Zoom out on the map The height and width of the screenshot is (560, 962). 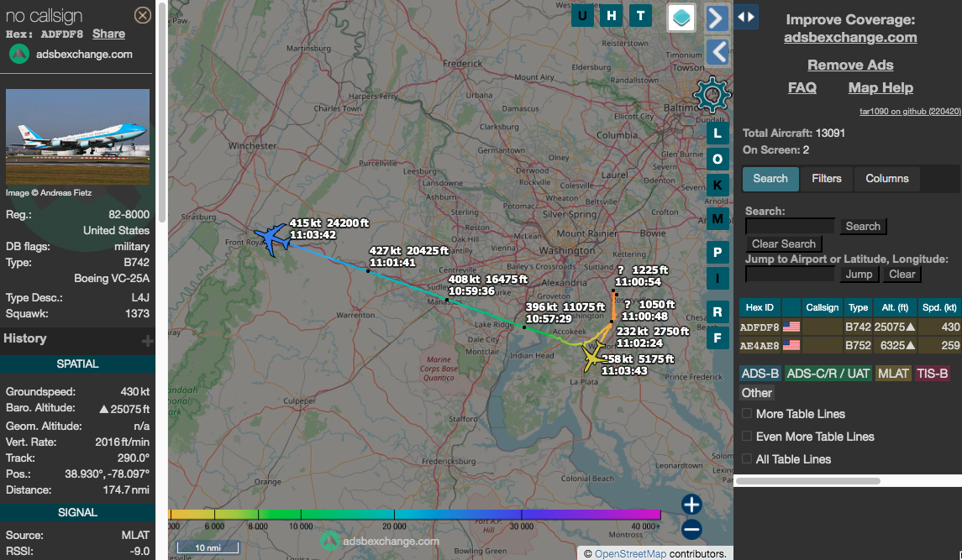coord(691,529)
